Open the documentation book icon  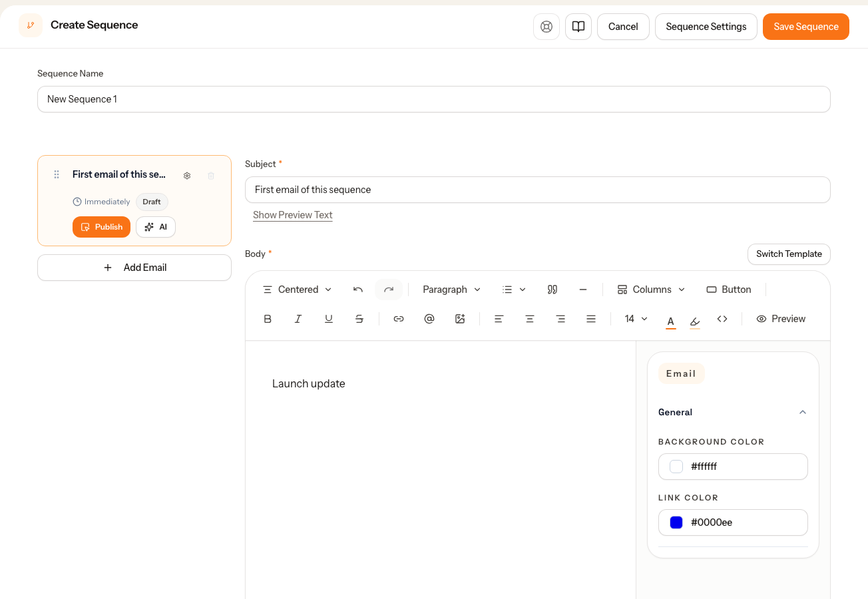(578, 27)
